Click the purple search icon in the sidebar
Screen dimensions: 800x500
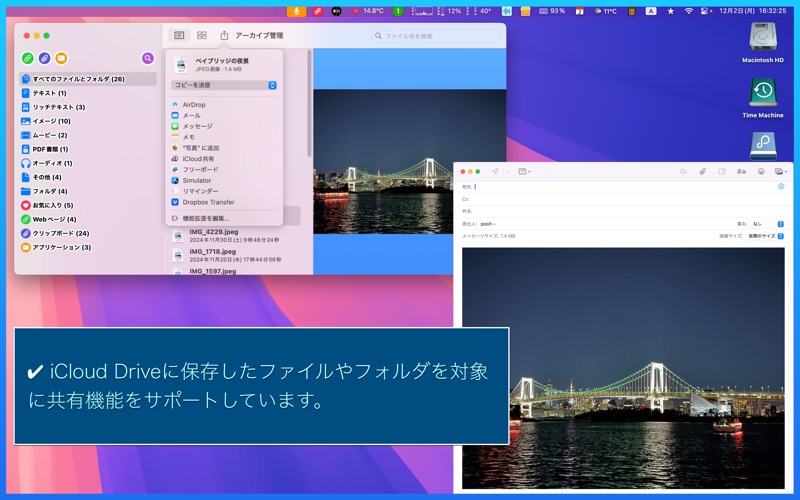click(147, 58)
